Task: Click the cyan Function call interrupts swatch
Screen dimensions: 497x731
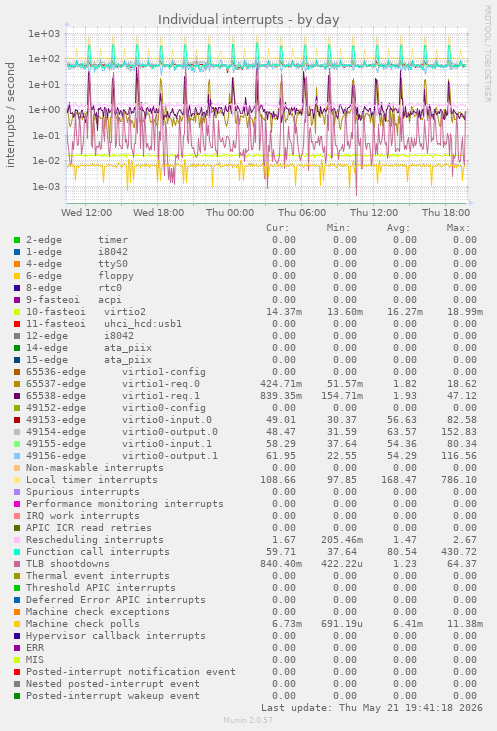Action: click(x=17, y=552)
